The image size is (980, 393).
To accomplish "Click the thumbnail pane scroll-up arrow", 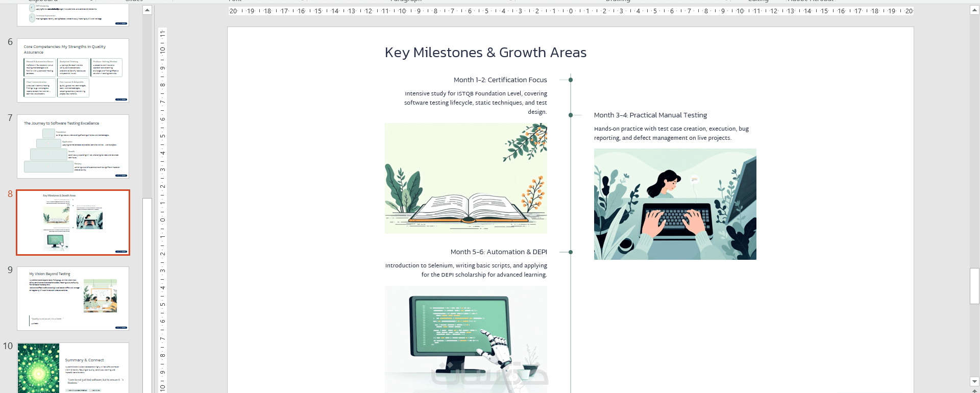I will (x=147, y=10).
